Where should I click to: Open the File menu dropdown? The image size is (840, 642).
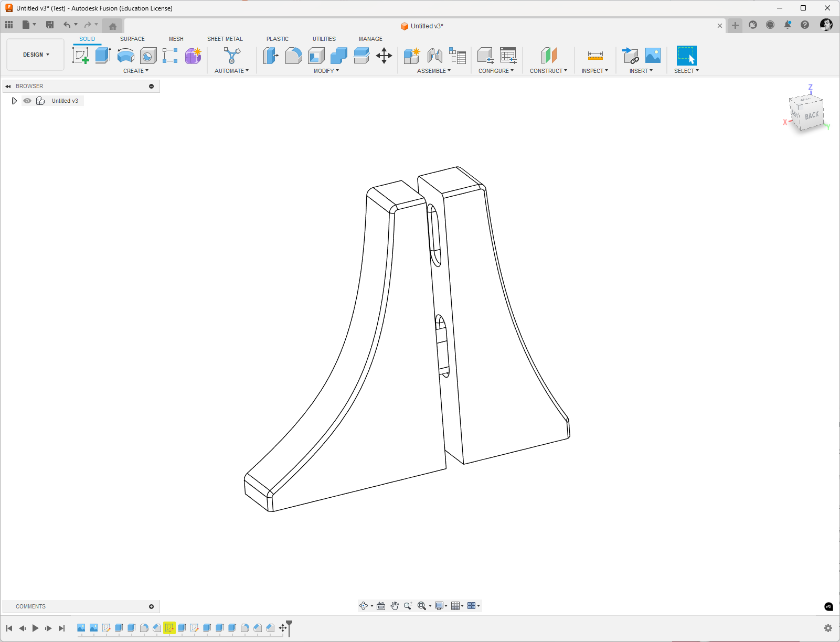click(29, 25)
